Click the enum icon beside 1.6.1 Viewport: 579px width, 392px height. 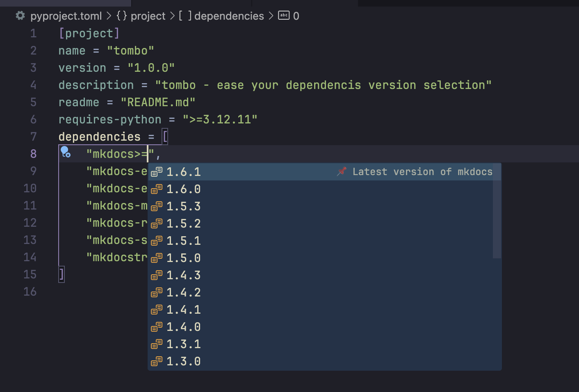157,172
